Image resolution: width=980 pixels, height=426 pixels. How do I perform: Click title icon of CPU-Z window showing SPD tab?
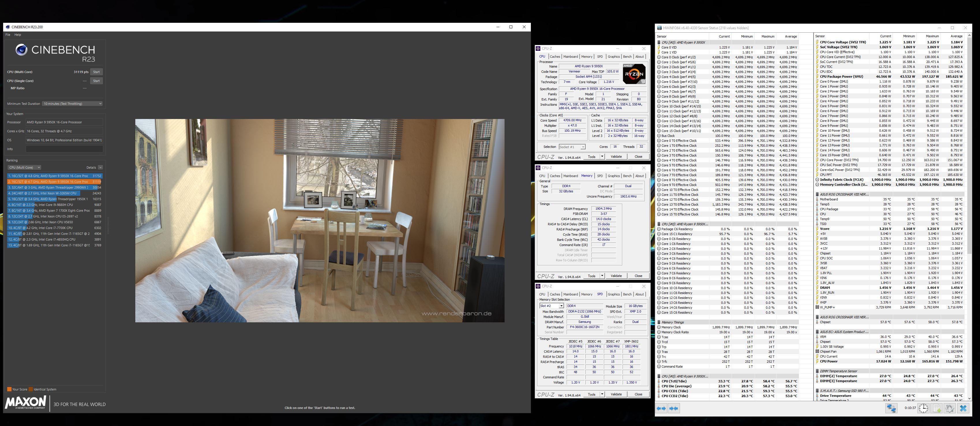[538, 286]
